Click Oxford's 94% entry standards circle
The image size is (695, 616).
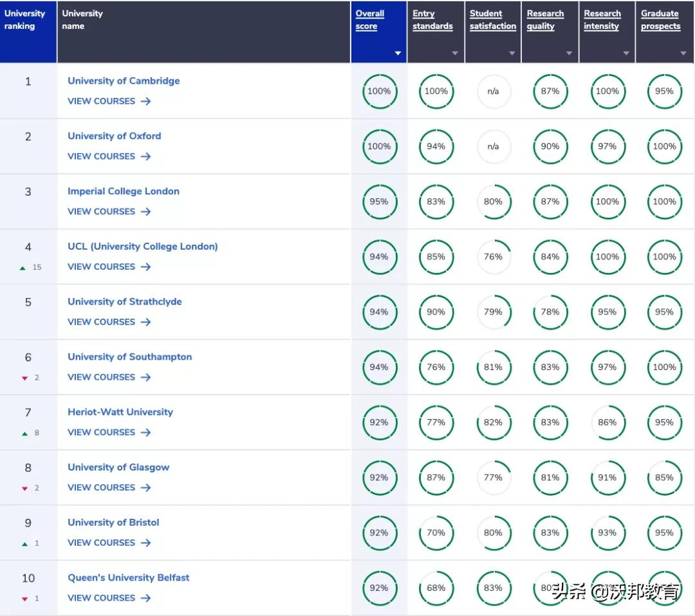tap(436, 147)
